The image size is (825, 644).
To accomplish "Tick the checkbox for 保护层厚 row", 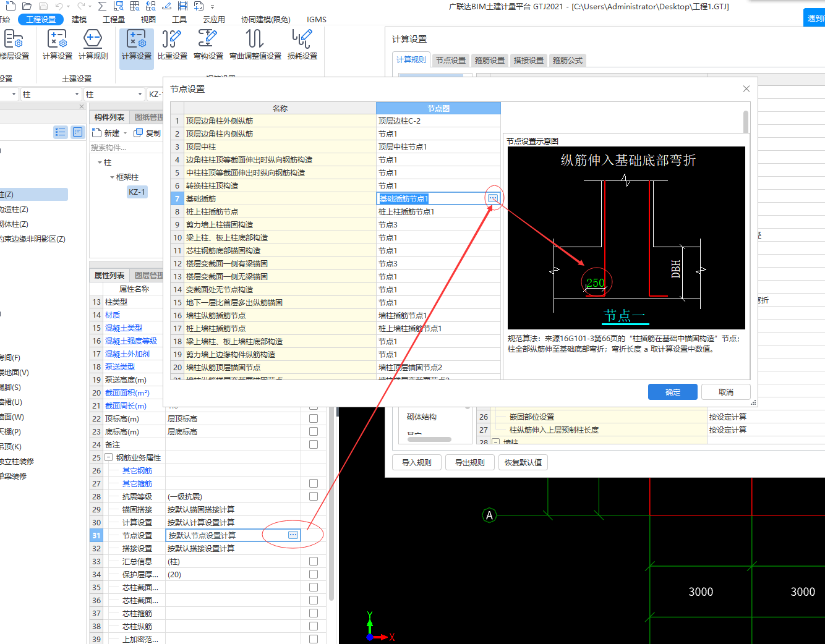I will point(314,574).
